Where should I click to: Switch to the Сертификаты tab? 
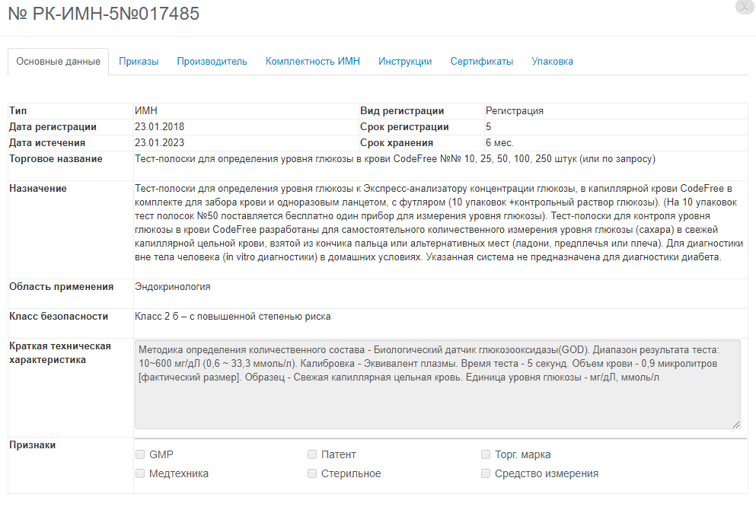coord(482,62)
